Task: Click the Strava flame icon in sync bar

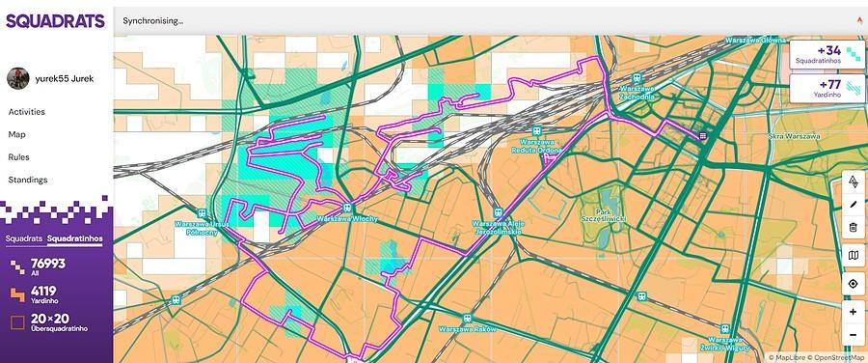Action: (859, 20)
